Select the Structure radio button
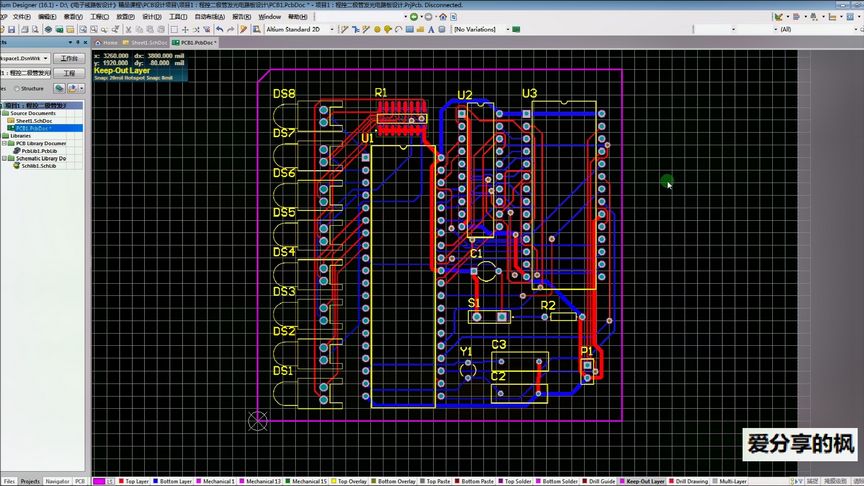This screenshot has height=486, width=864. coord(17,88)
